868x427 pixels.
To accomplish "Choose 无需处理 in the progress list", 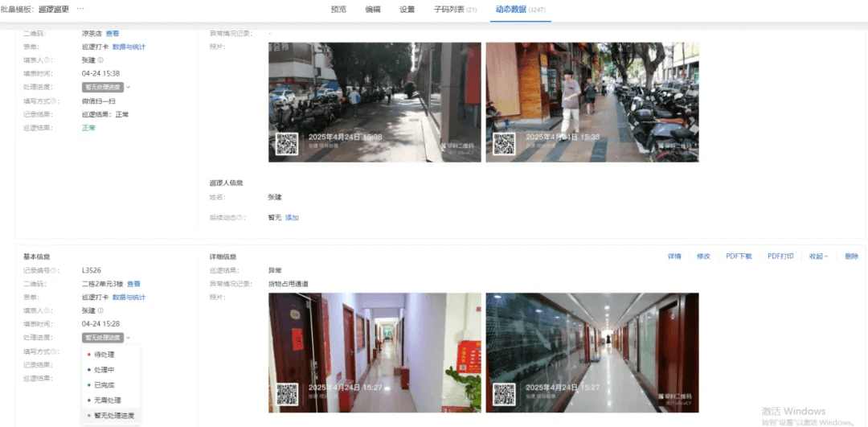I will 108,400.
